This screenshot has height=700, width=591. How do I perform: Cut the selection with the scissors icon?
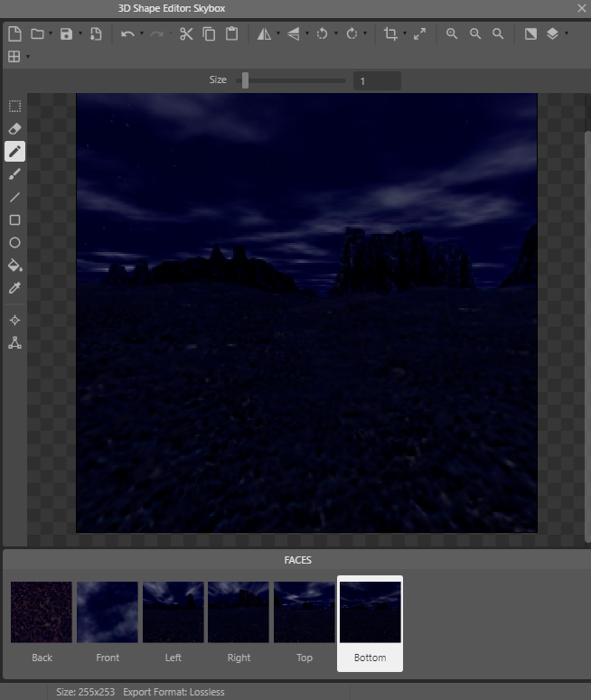point(186,34)
